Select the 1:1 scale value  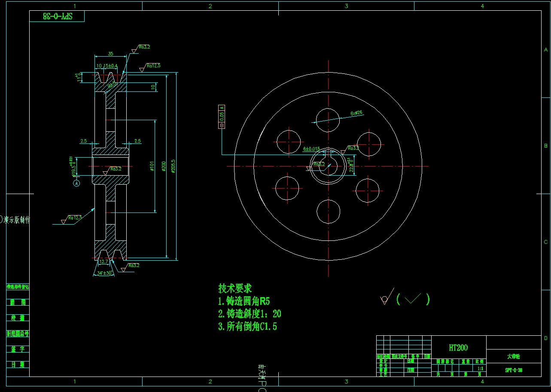tap(480, 368)
